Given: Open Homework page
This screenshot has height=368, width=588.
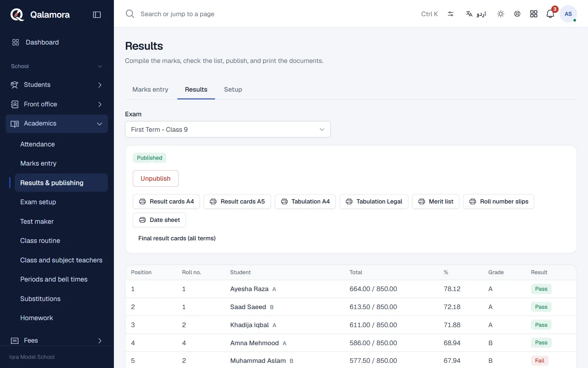Looking at the screenshot, I should [x=61, y=318].
